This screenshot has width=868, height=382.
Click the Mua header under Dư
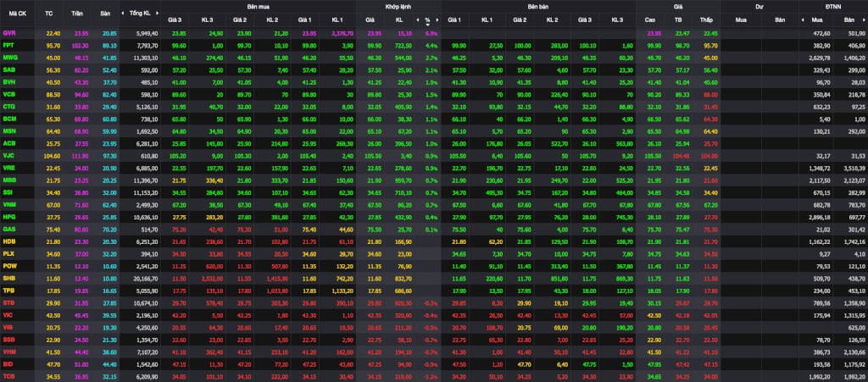(x=741, y=19)
